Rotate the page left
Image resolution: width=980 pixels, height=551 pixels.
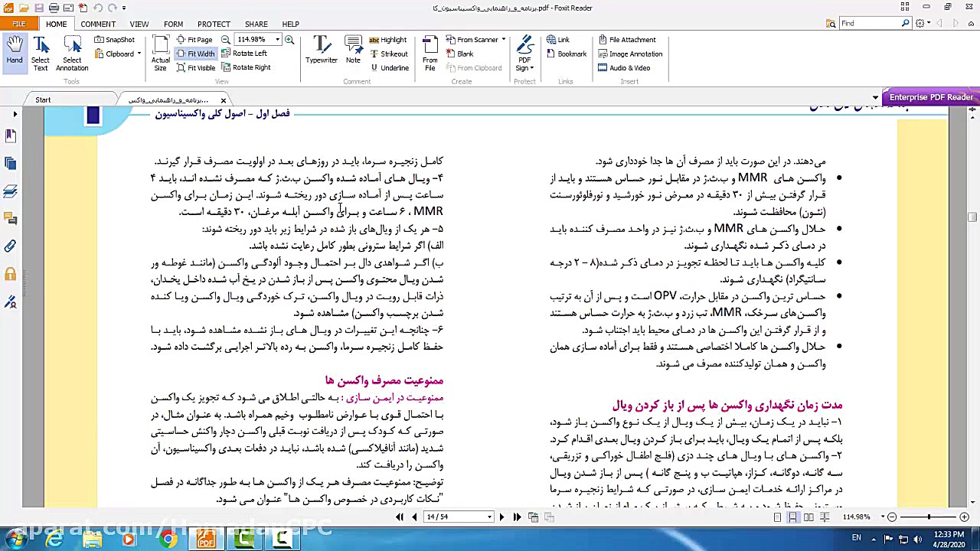(x=244, y=54)
